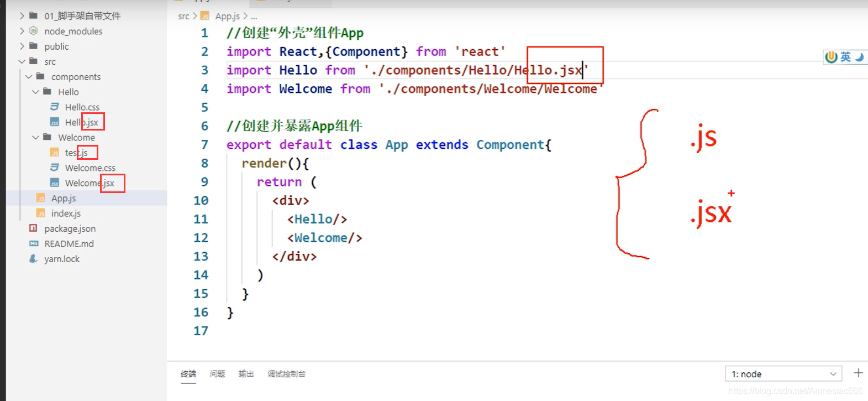Click the public folder icon

[x=34, y=46]
